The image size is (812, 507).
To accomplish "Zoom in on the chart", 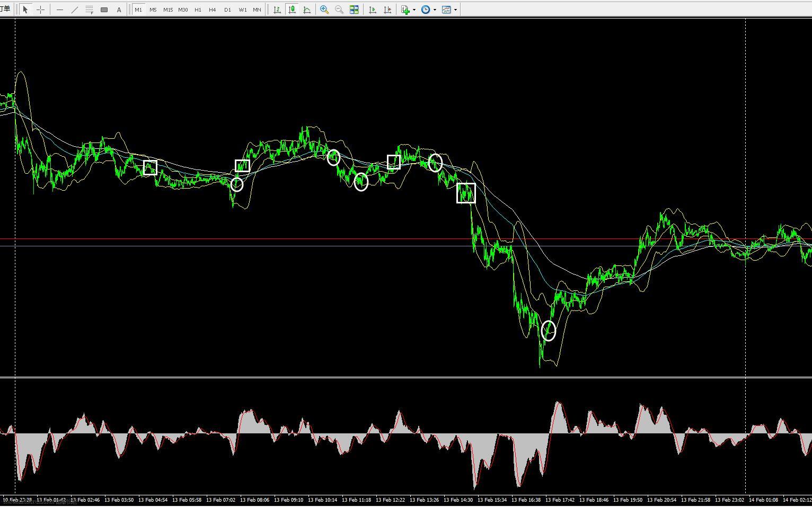I will [324, 10].
